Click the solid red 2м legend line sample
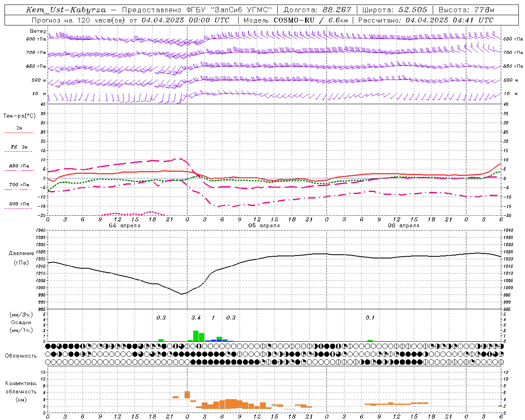Screen dimensions: 525x420 click(x=19, y=133)
